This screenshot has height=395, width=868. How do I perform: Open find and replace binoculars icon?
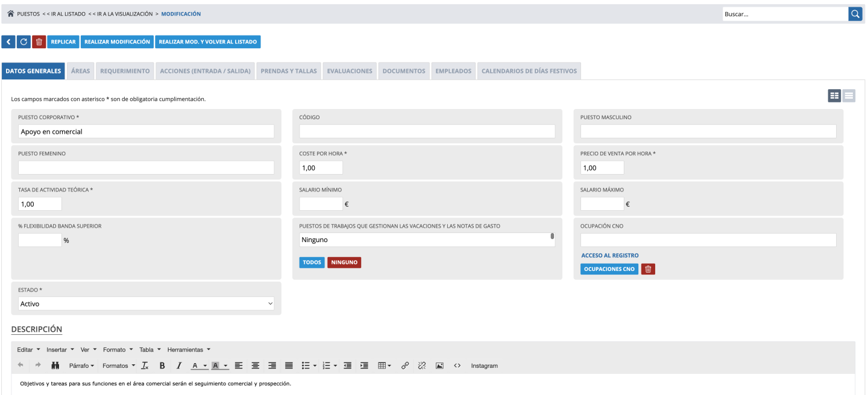(55, 365)
